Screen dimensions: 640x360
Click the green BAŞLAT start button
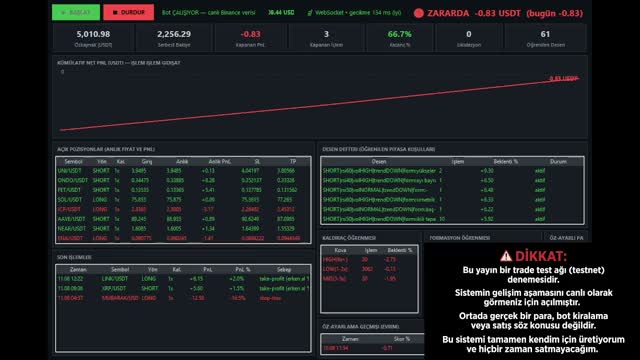tap(76, 12)
